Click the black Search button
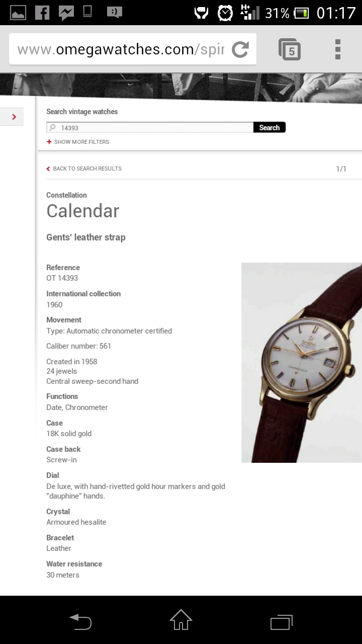The image size is (362, 644). [269, 128]
